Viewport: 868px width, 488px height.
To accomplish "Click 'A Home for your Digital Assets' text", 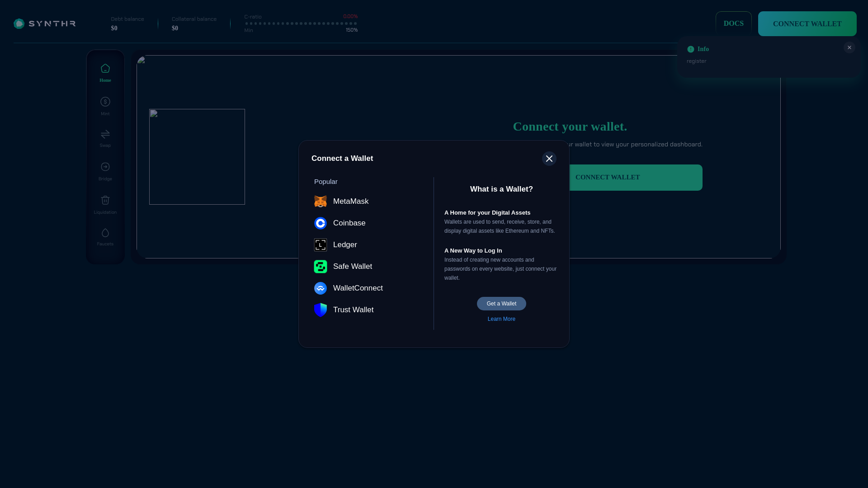I will tap(487, 213).
